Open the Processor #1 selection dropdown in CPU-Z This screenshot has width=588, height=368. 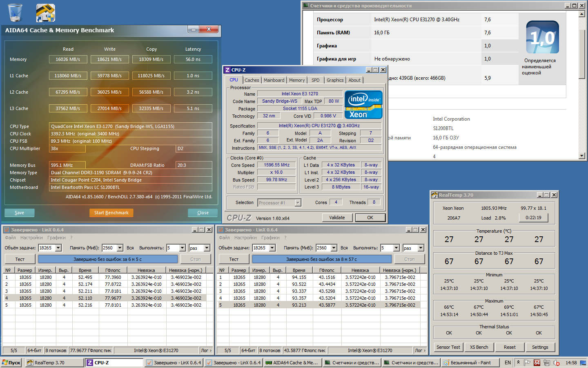298,203
